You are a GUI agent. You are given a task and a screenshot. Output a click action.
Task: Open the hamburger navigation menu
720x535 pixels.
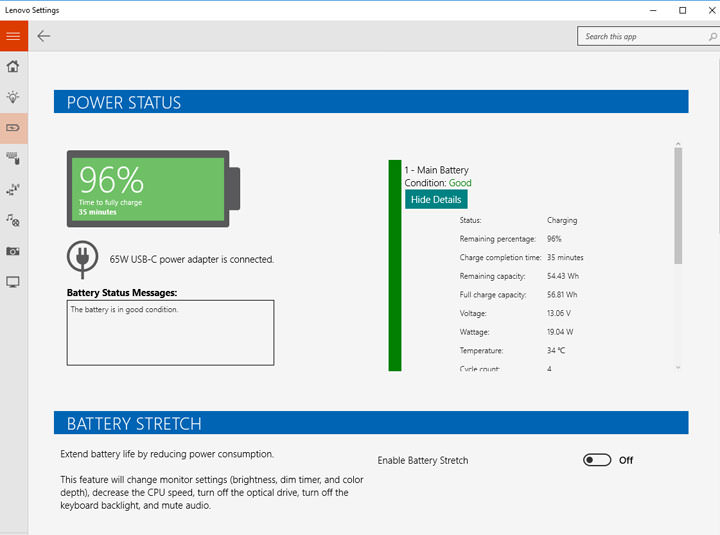[x=14, y=36]
